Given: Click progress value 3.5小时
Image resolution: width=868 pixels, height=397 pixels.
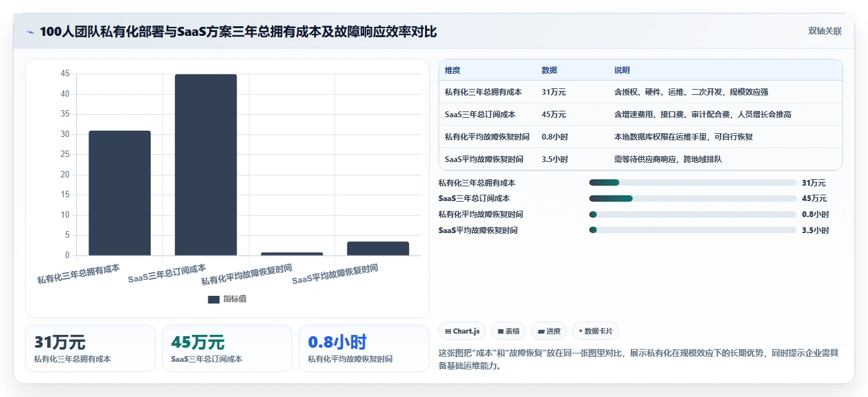Looking at the screenshot, I should 815,230.
